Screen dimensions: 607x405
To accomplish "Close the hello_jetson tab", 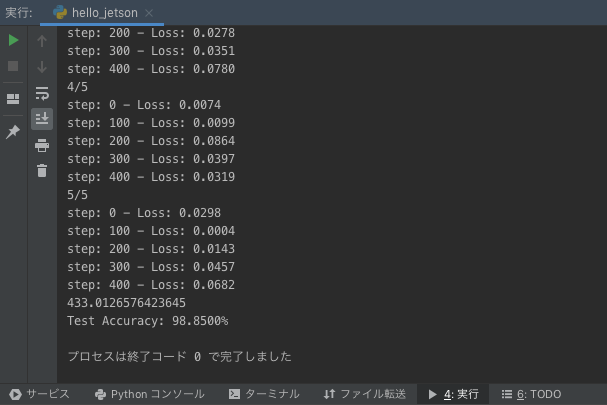I will 149,13.
